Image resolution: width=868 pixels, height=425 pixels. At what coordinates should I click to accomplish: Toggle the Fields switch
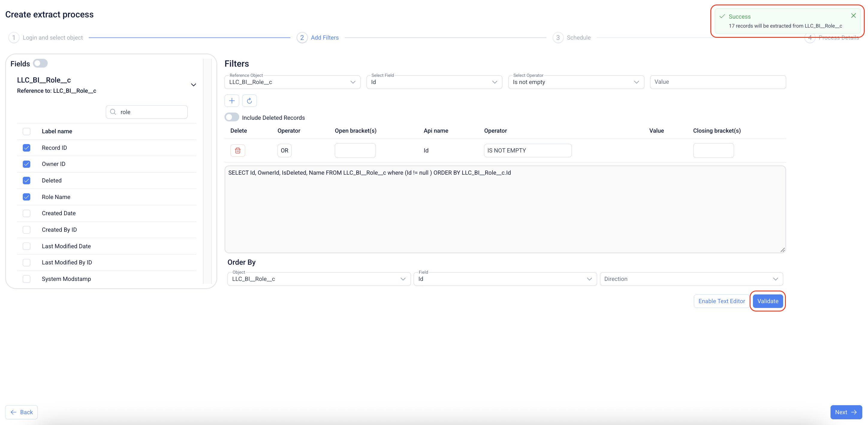[x=40, y=63]
